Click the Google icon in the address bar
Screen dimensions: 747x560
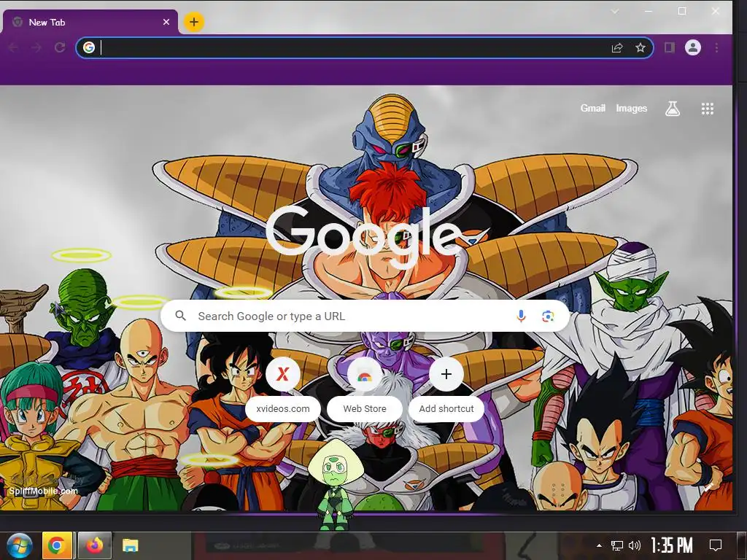(x=88, y=47)
